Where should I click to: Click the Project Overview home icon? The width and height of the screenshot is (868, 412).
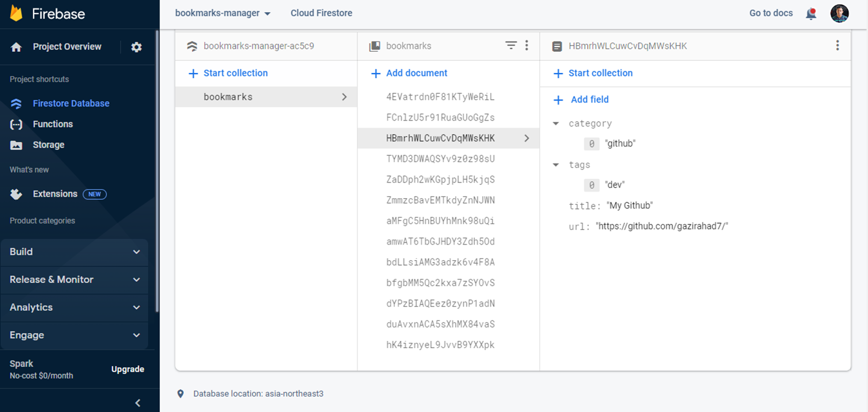16,47
